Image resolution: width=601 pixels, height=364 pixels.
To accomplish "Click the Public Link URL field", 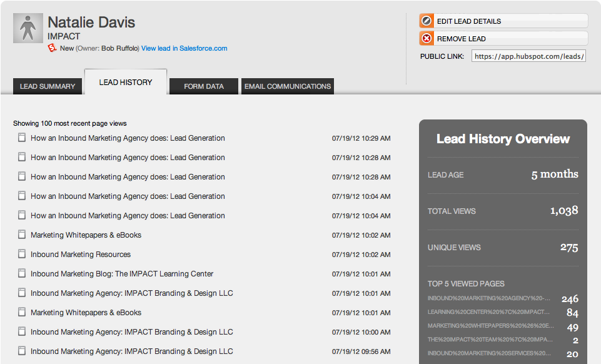I will pyautogui.click(x=528, y=56).
